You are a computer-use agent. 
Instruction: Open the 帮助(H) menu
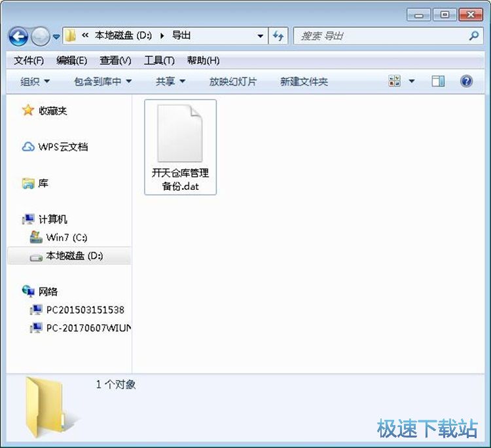tap(203, 60)
